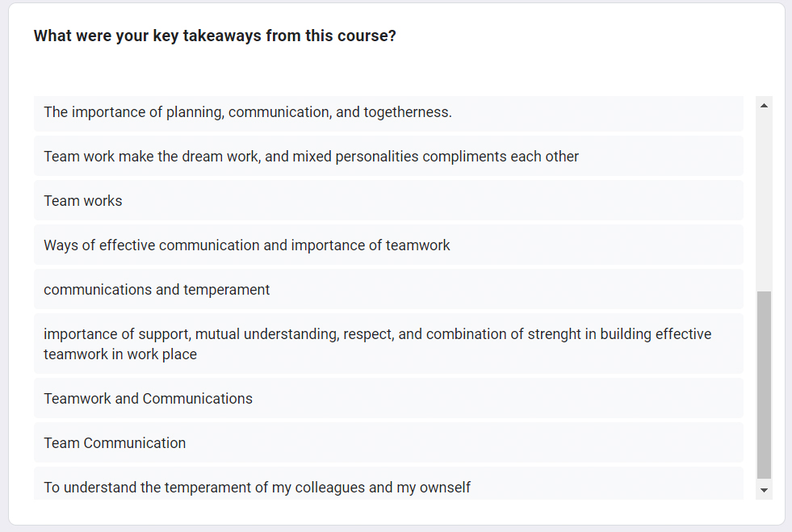Click the vertical scrollbar thumb
The image size is (792, 532).
764,384
